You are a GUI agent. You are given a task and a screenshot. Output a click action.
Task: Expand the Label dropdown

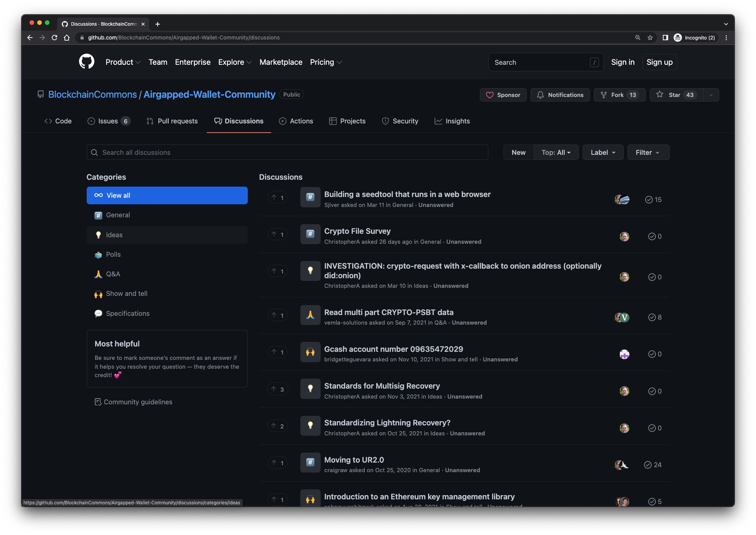(x=603, y=153)
